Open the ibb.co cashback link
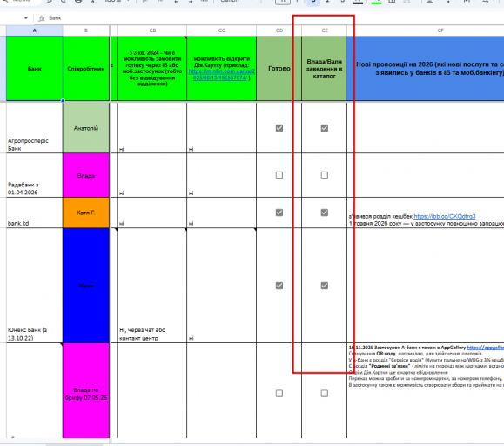The height and width of the screenshot is (446, 504). pos(445,216)
